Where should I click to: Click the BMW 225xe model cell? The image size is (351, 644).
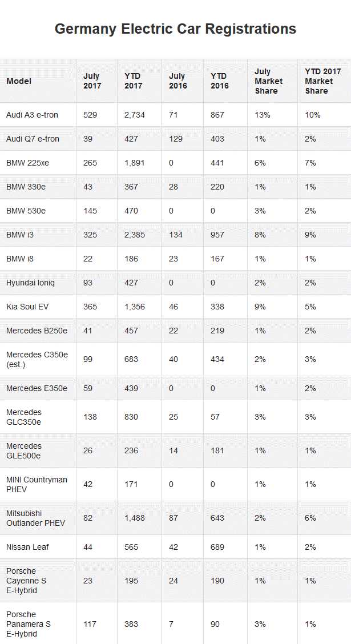tap(27, 163)
